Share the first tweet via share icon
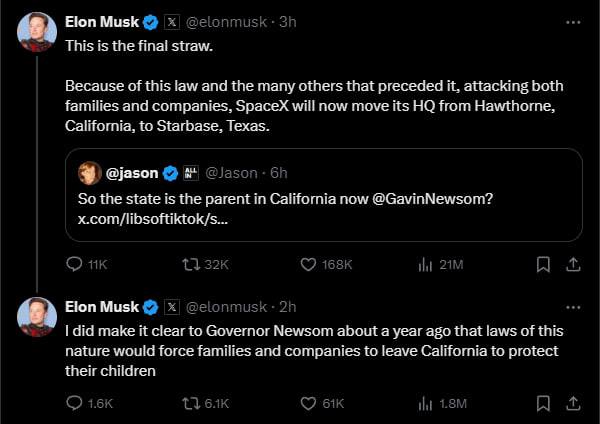 (x=573, y=264)
